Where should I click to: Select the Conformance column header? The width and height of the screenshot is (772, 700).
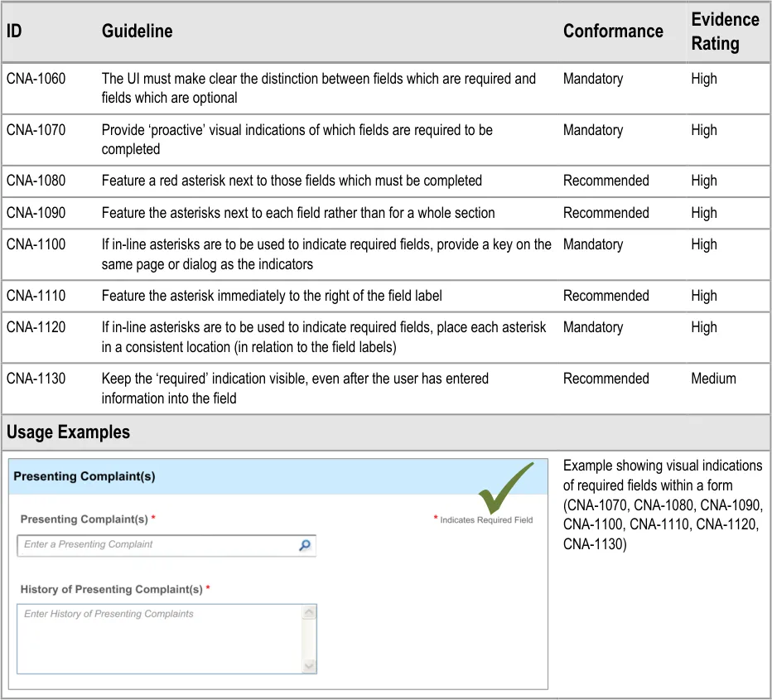click(x=613, y=31)
